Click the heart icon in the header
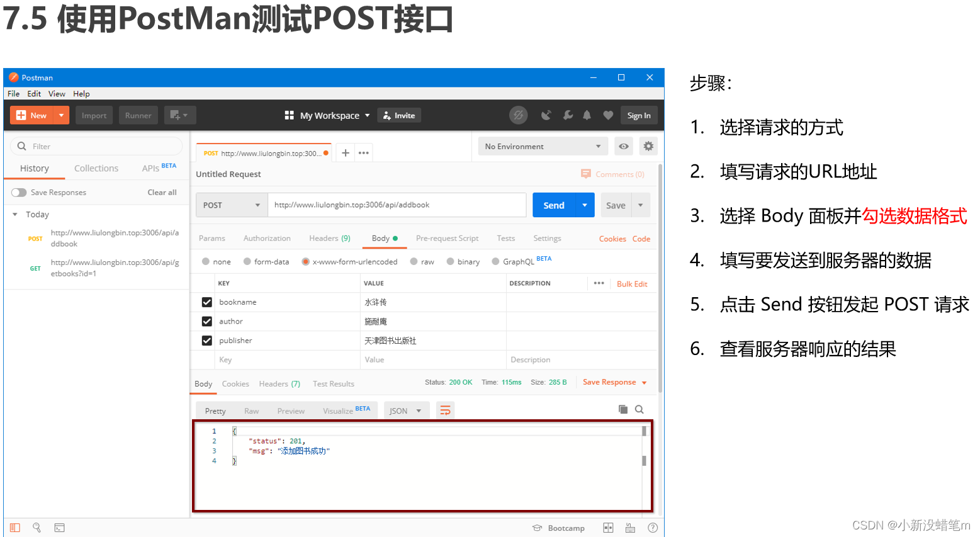This screenshot has height=537, width=980. click(608, 115)
